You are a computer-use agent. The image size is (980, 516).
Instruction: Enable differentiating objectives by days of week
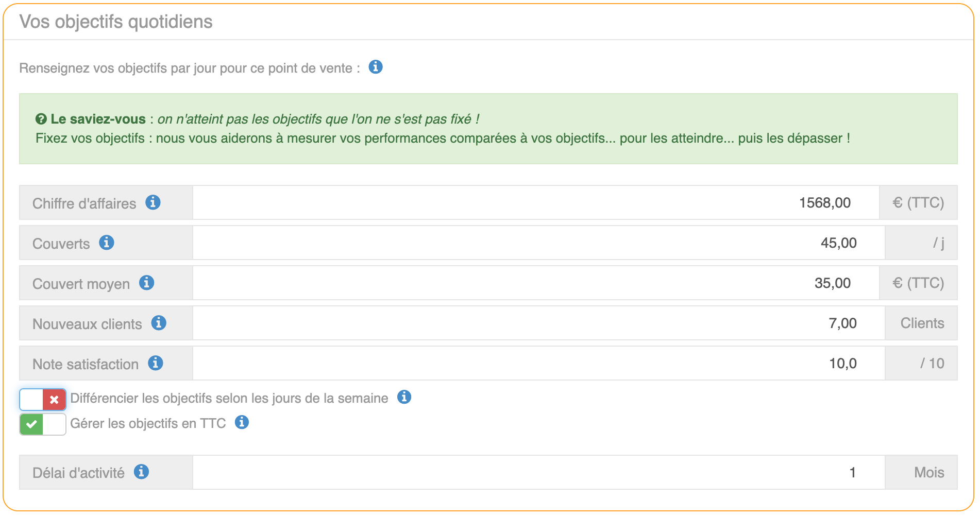[43, 400]
